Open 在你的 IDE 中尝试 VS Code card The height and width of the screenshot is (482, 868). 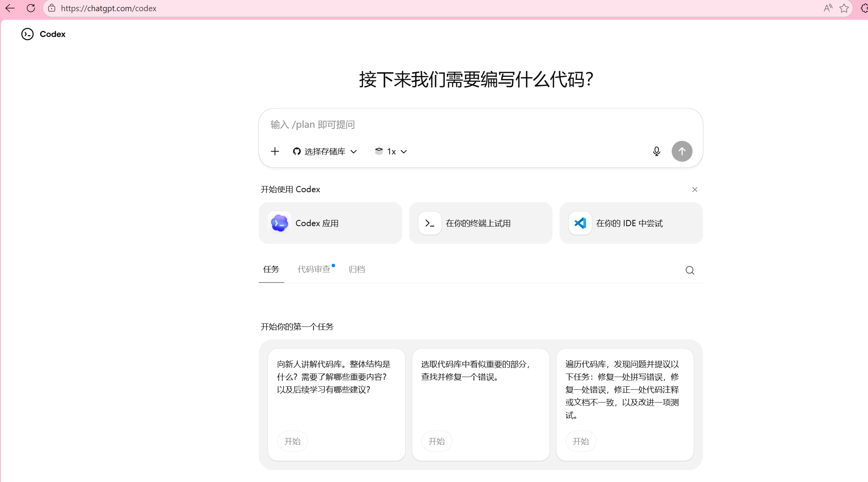[x=631, y=223]
